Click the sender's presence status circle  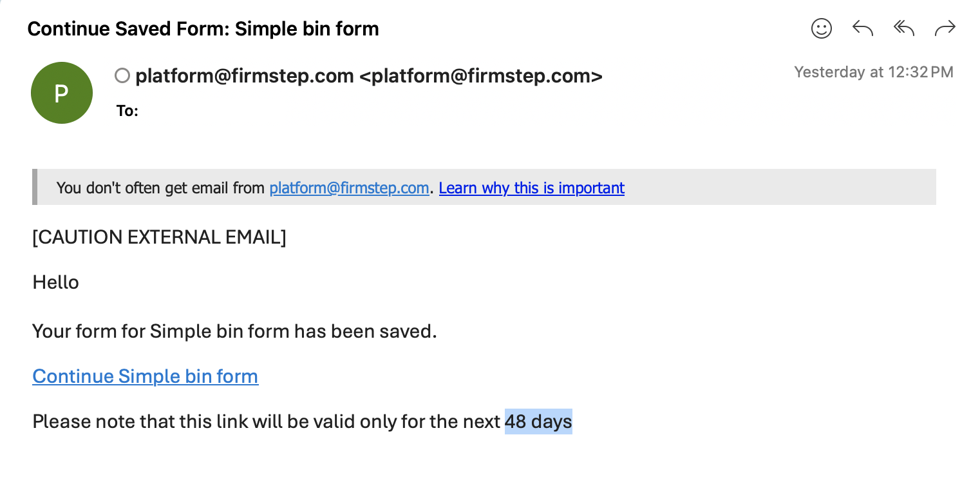pos(122,76)
